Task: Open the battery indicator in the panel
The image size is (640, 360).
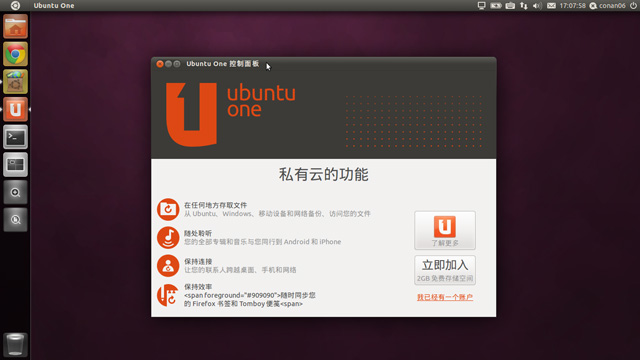Action: 496,5
